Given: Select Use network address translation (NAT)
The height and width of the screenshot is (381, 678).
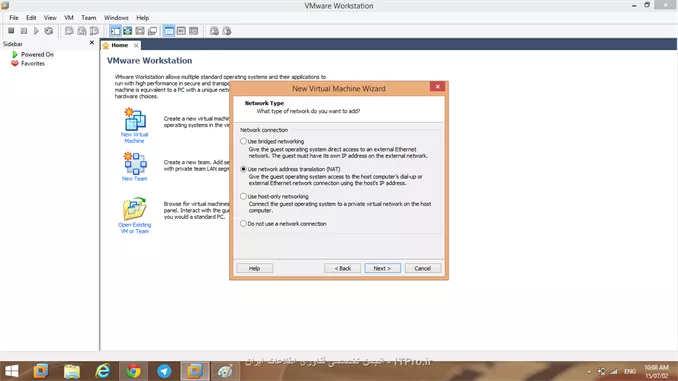Looking at the screenshot, I should click(243, 169).
